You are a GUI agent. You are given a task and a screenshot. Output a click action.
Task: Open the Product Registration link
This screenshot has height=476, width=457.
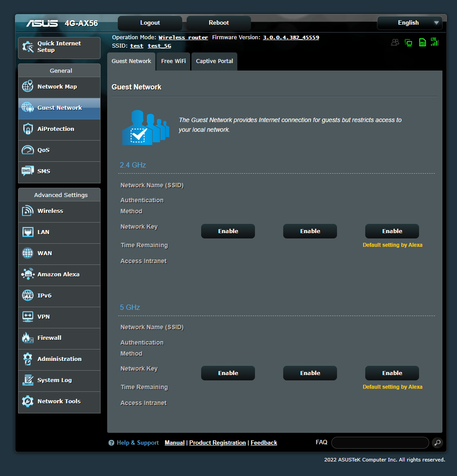217,443
